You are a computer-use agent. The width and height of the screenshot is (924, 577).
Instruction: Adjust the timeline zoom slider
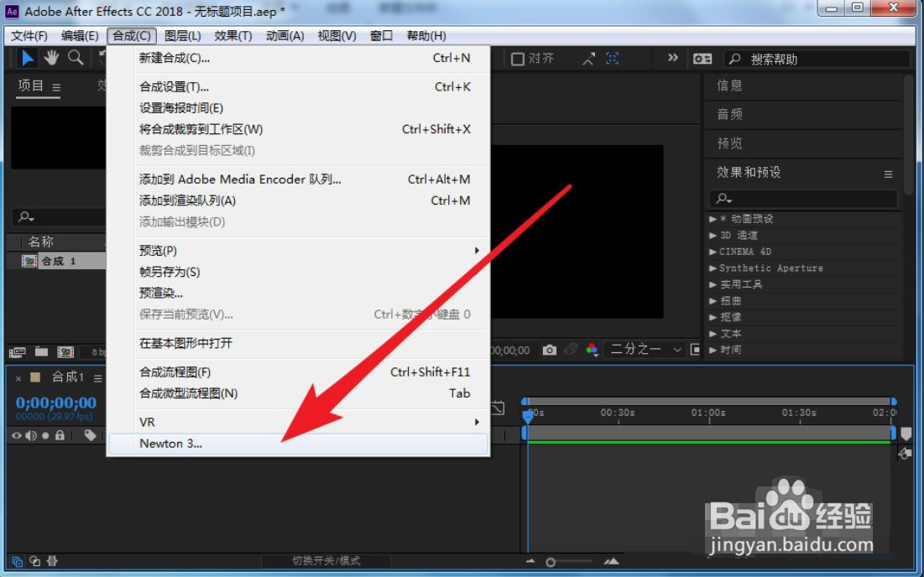[x=551, y=562]
